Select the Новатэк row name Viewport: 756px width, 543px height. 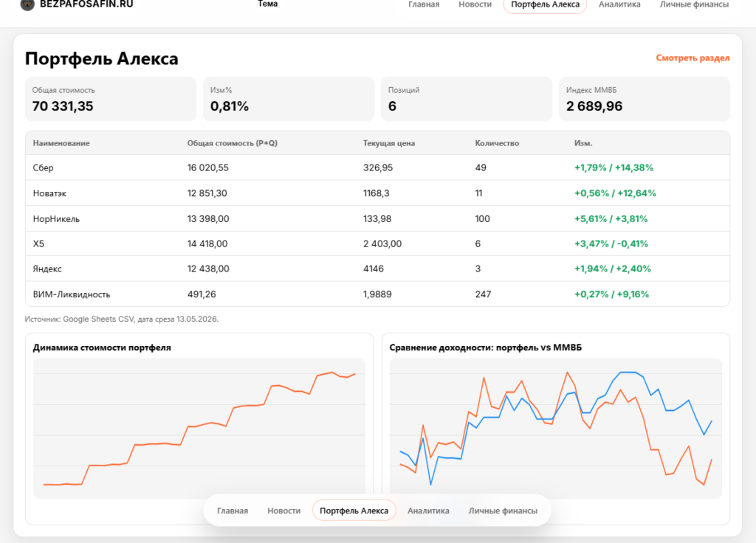pos(49,193)
